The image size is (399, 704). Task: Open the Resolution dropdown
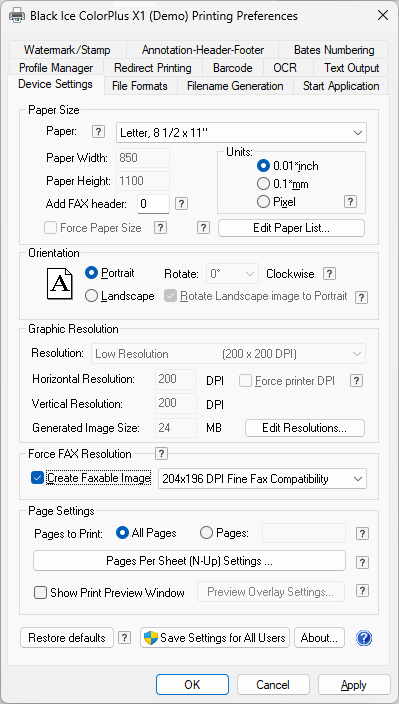pyautogui.click(x=228, y=354)
